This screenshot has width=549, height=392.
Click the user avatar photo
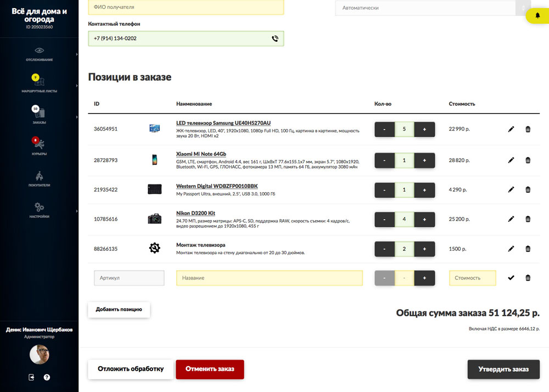click(39, 354)
